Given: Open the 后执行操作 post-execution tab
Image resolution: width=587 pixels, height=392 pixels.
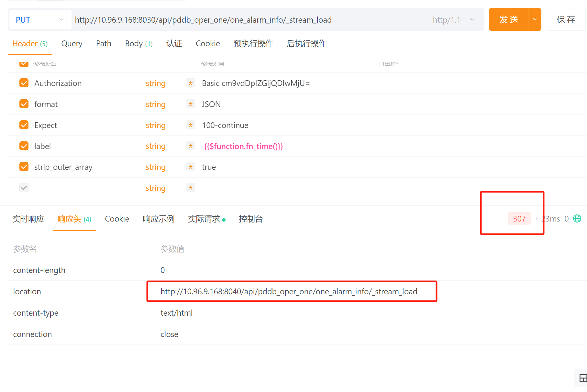Looking at the screenshot, I should (x=306, y=44).
